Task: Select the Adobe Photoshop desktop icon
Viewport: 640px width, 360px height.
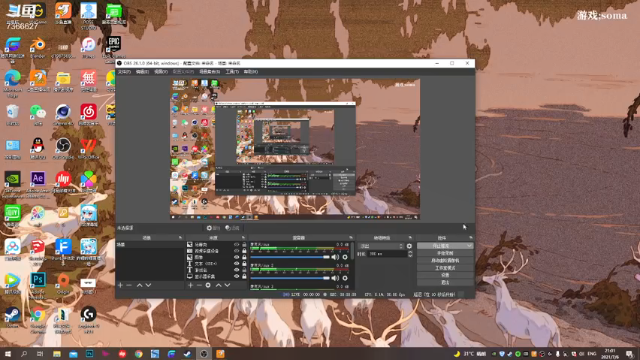Action: (x=38, y=284)
